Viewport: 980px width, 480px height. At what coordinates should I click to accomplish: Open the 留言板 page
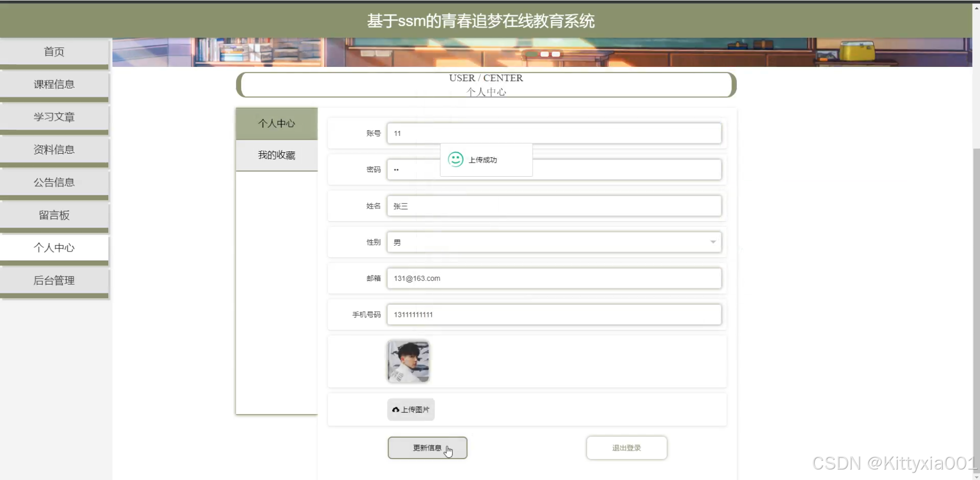(54, 215)
